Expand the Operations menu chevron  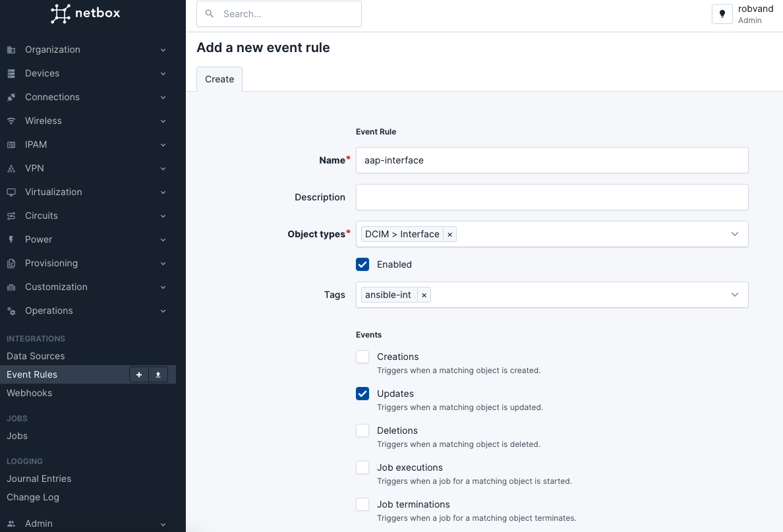click(163, 311)
